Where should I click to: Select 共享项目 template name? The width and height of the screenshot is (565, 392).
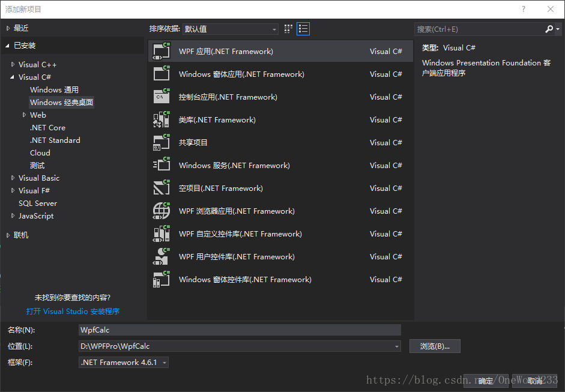(x=193, y=142)
